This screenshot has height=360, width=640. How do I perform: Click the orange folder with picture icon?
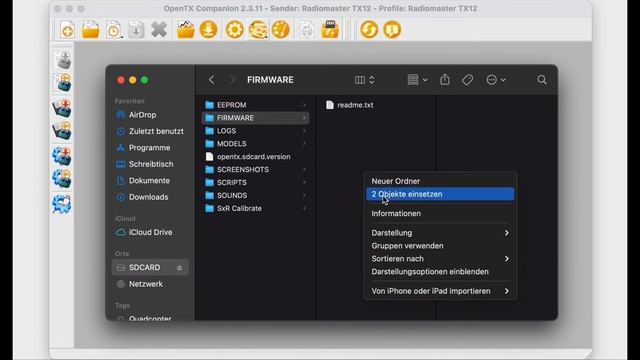coord(186,30)
